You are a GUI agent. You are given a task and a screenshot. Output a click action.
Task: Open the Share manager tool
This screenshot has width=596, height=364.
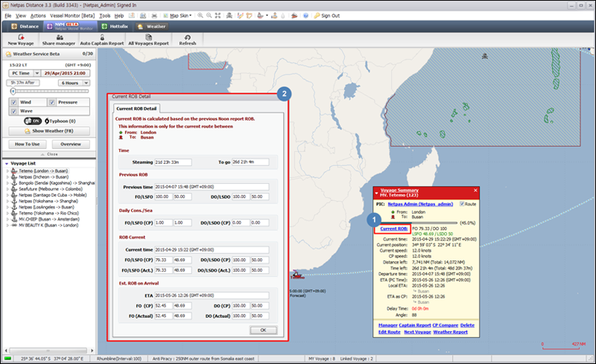(58, 40)
